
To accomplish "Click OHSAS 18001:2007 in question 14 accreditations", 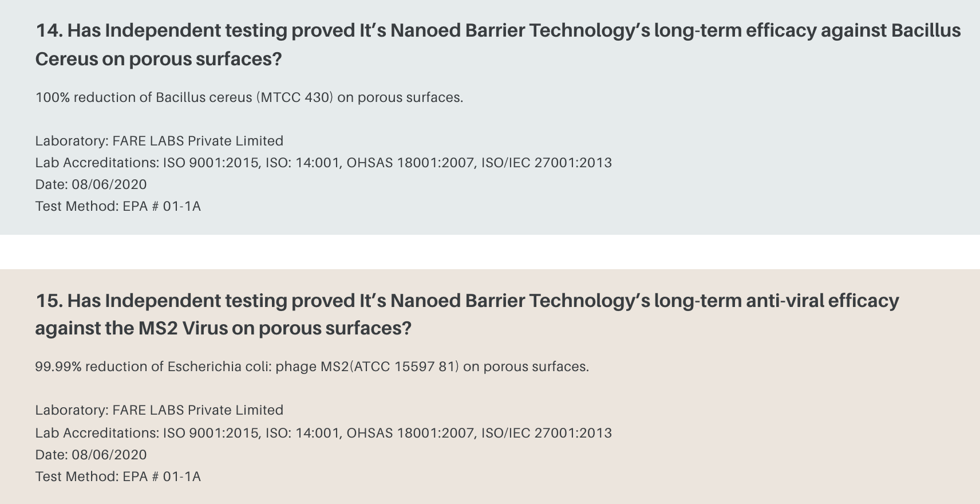I will click(410, 163).
